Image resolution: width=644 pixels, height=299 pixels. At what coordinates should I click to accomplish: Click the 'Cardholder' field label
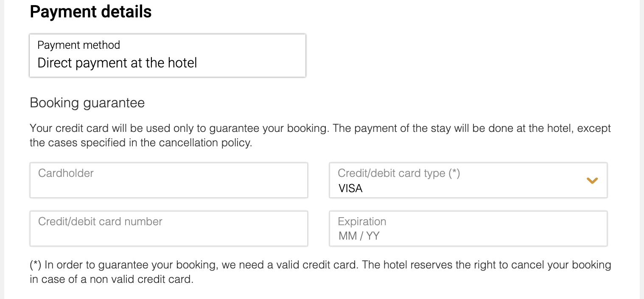[x=66, y=173]
